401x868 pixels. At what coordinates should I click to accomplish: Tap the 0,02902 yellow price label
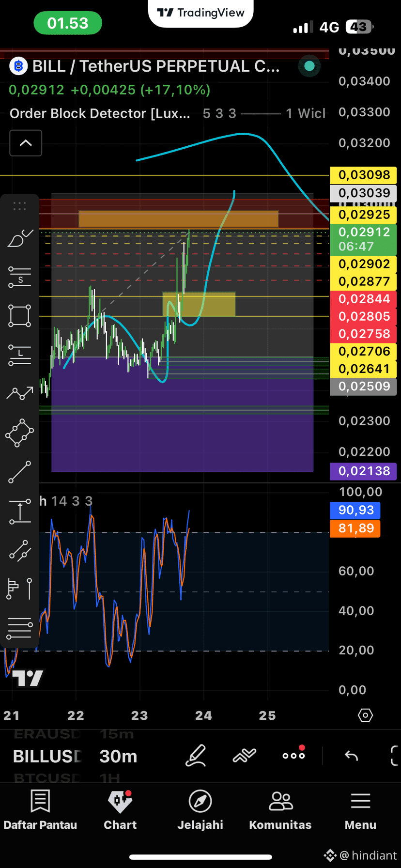[364, 264]
